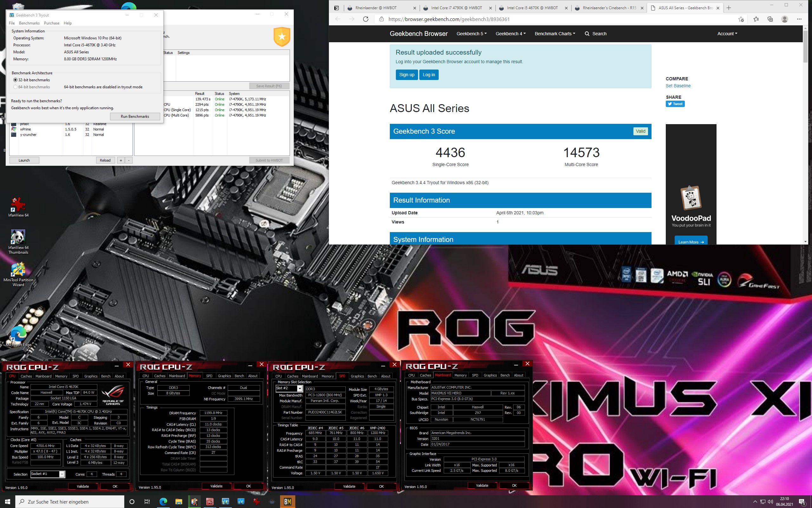812x508 pixels.
Task: Open CPU-Z memory Slot #2 dropdown
Action: (x=300, y=388)
